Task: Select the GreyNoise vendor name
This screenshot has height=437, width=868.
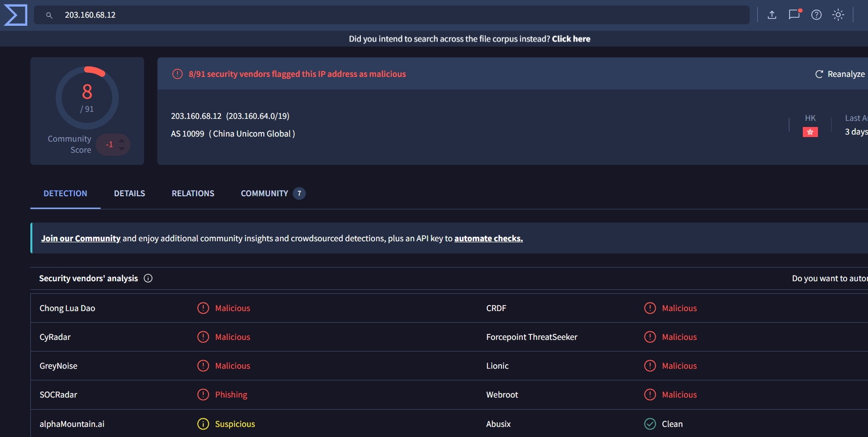Action: 59,366
